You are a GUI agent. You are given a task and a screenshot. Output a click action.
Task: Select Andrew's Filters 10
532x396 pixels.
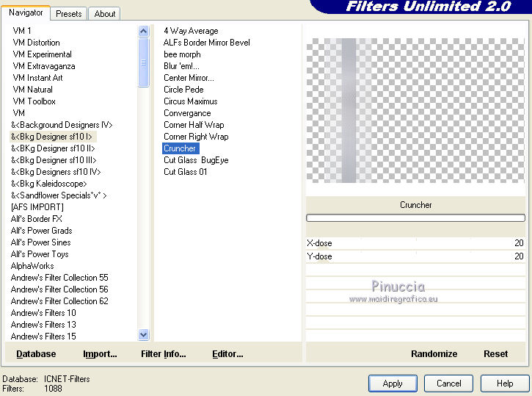(x=43, y=313)
